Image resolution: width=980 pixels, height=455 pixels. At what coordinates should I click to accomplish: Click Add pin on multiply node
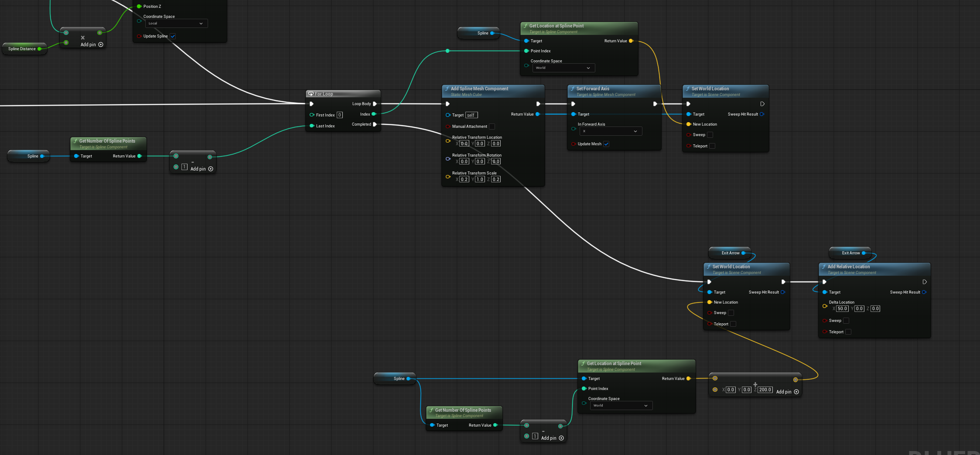[x=92, y=44]
